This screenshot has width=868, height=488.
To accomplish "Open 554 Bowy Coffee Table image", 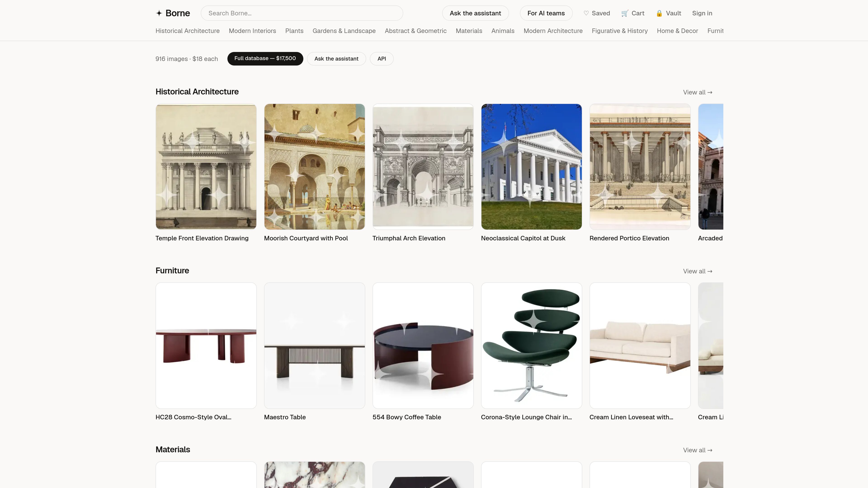I will (x=423, y=345).
